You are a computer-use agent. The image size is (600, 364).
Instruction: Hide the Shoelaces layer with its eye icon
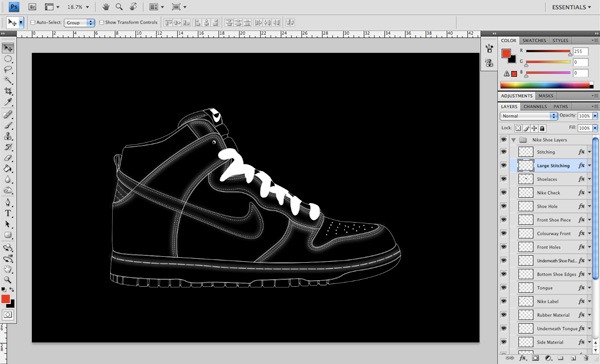pos(504,179)
